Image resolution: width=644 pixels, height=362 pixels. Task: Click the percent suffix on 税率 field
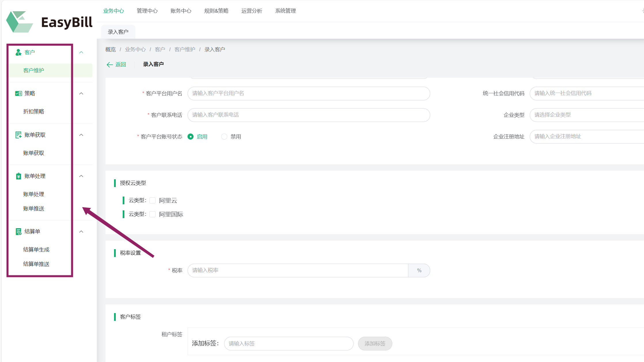point(419,270)
